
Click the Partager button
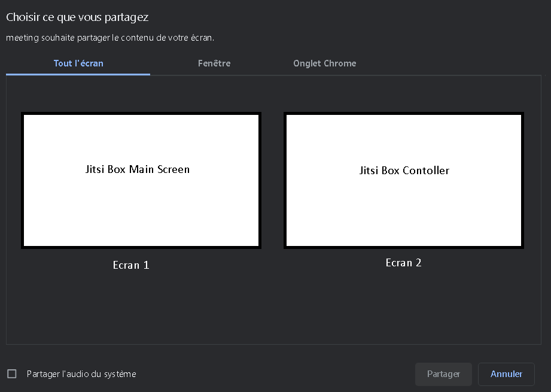tap(443, 374)
